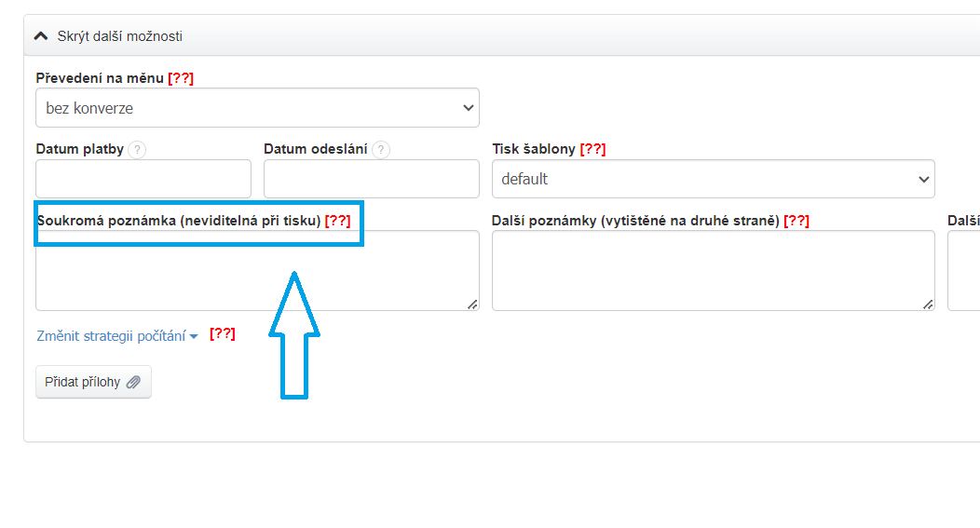Click inside the Další poznámky text area
This screenshot has width=980, height=528.
click(713, 271)
